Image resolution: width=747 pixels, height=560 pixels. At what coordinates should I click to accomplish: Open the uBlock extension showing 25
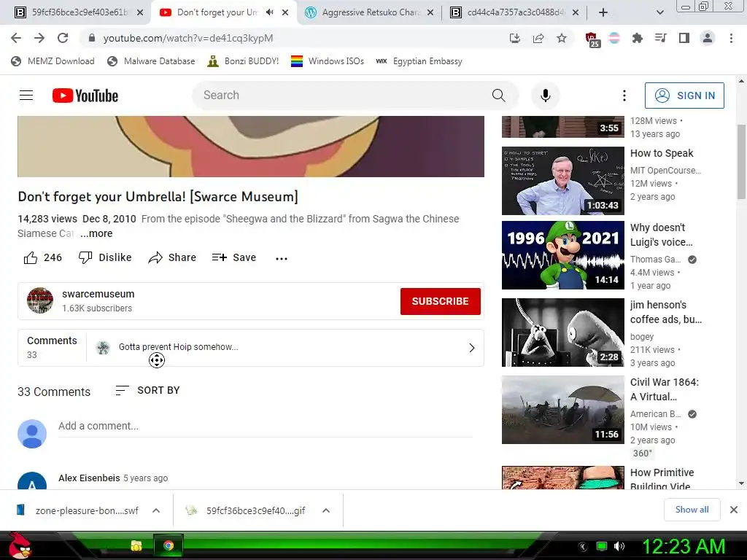(591, 39)
